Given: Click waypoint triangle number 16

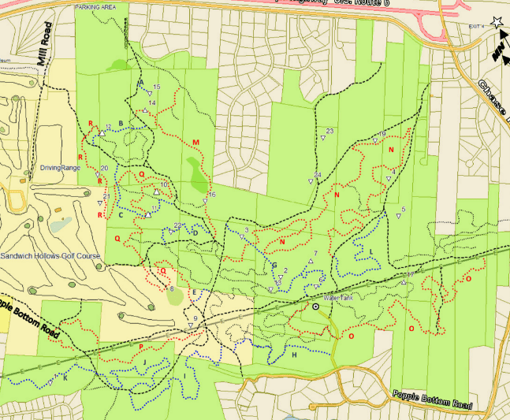Looking at the screenshot, I should click(x=204, y=202).
